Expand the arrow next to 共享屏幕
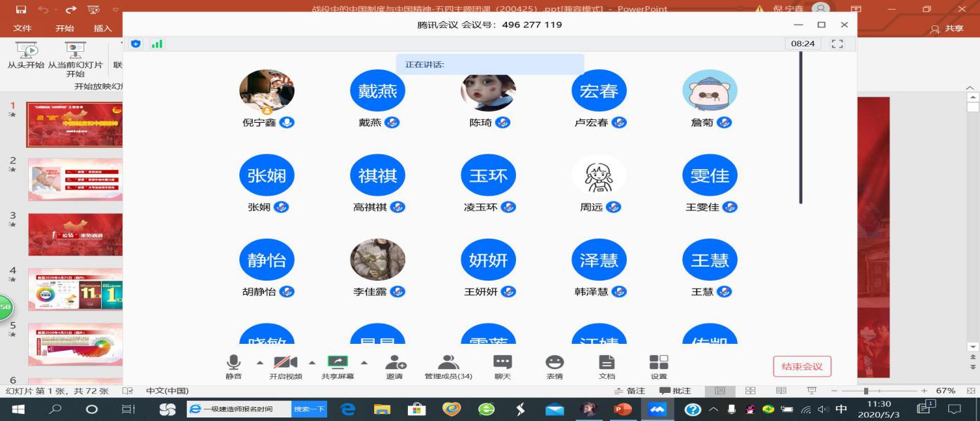This screenshot has height=421, width=980. point(364,363)
